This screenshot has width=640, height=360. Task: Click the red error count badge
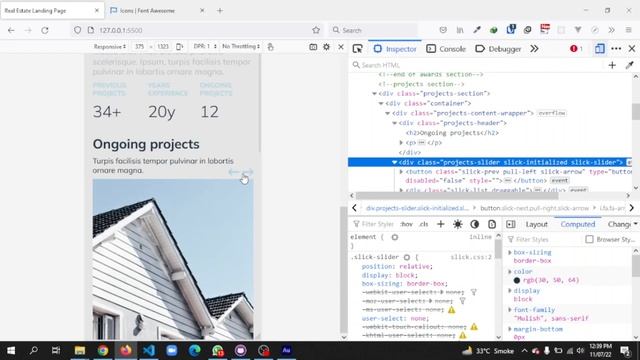pos(576,49)
